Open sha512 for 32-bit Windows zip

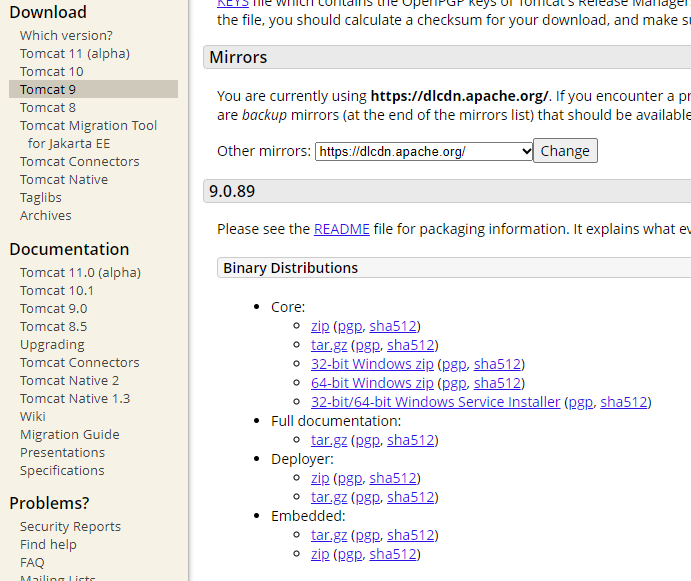497,364
